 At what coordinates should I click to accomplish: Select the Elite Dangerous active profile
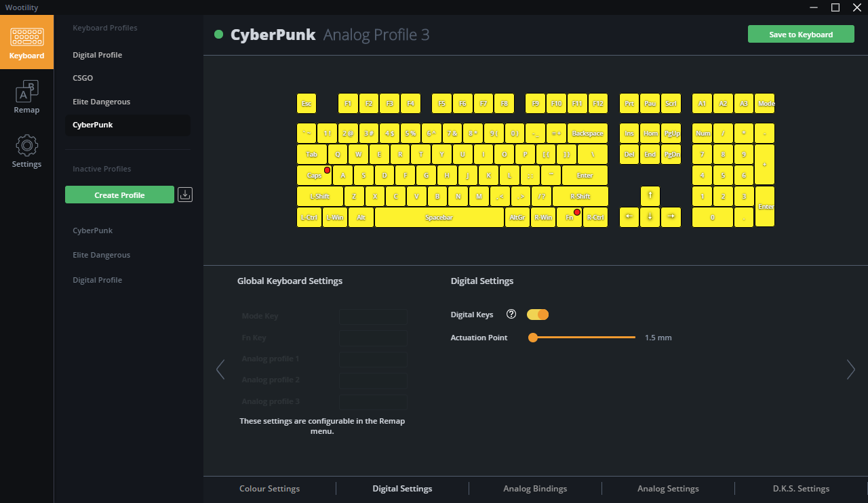click(102, 102)
